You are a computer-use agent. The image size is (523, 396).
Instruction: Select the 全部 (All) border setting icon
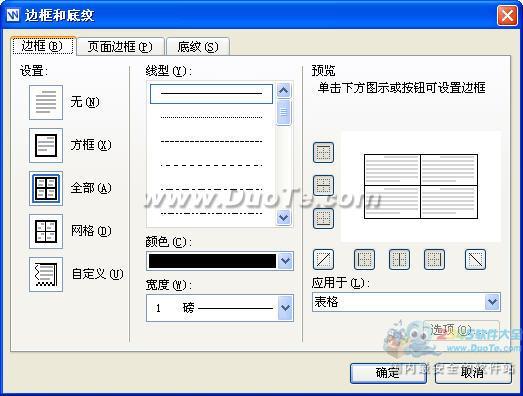point(46,188)
